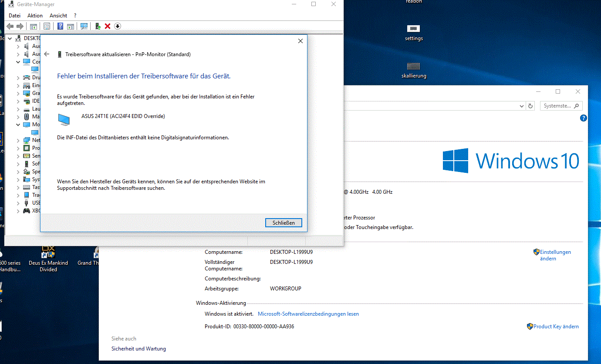Expand the Grafikkarten (Gra) tree category
This screenshot has height=364, width=601.
18,93
